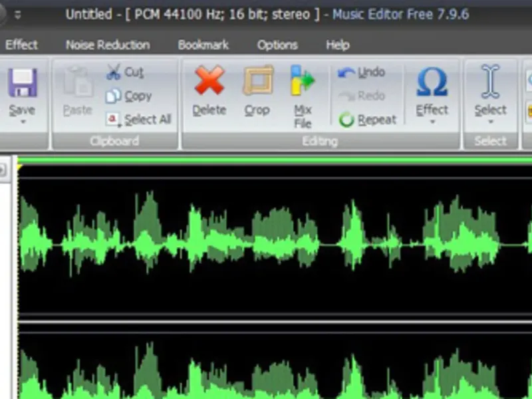Screen dimensions: 532x399
Task: Expand the Effect dropdown arrow
Action: tap(432, 122)
